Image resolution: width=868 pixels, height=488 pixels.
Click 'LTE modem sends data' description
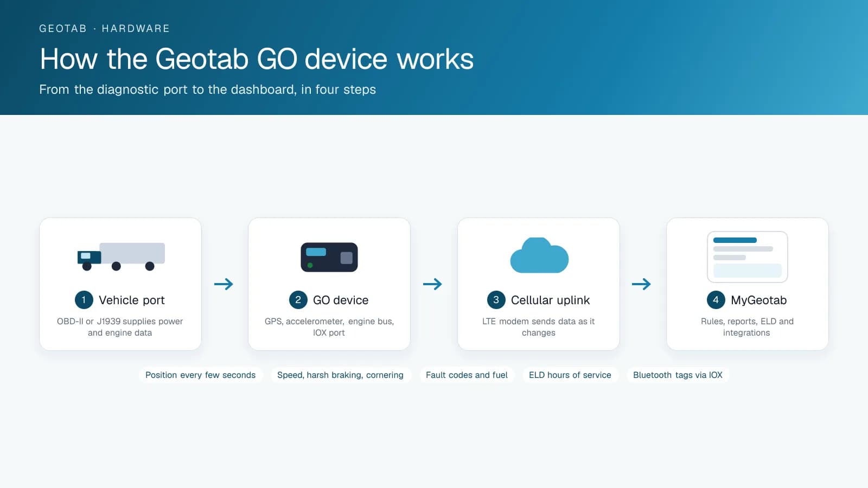[x=538, y=327]
